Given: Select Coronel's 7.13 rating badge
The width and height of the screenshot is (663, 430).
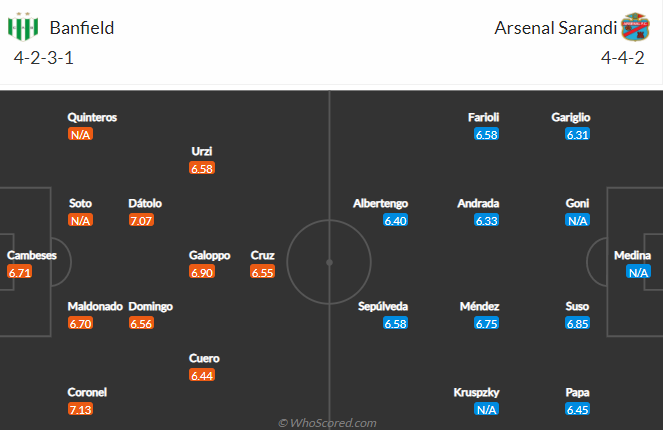Looking at the screenshot, I should point(80,409).
